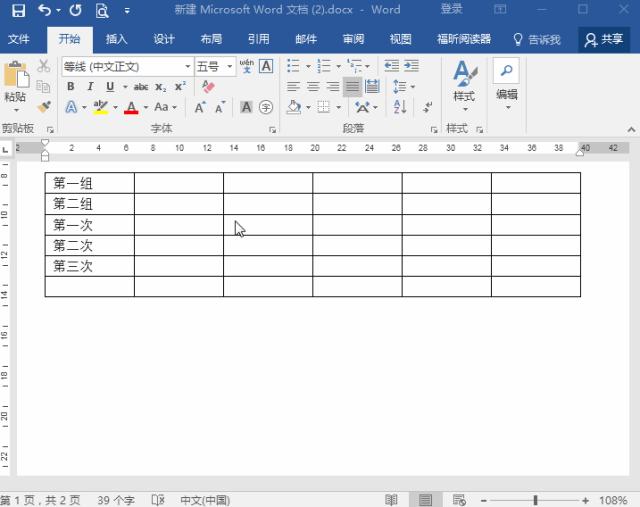Image resolution: width=640 pixels, height=507 pixels.
Task: Switch to the 审阅 tab
Action: click(x=353, y=39)
